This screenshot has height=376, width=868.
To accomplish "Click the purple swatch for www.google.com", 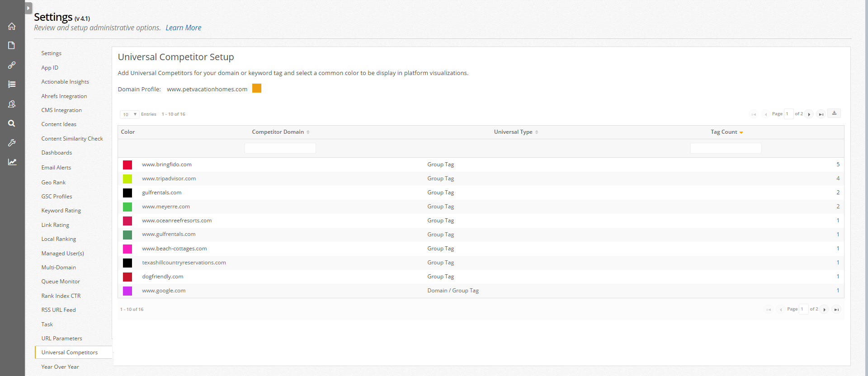I will click(127, 291).
